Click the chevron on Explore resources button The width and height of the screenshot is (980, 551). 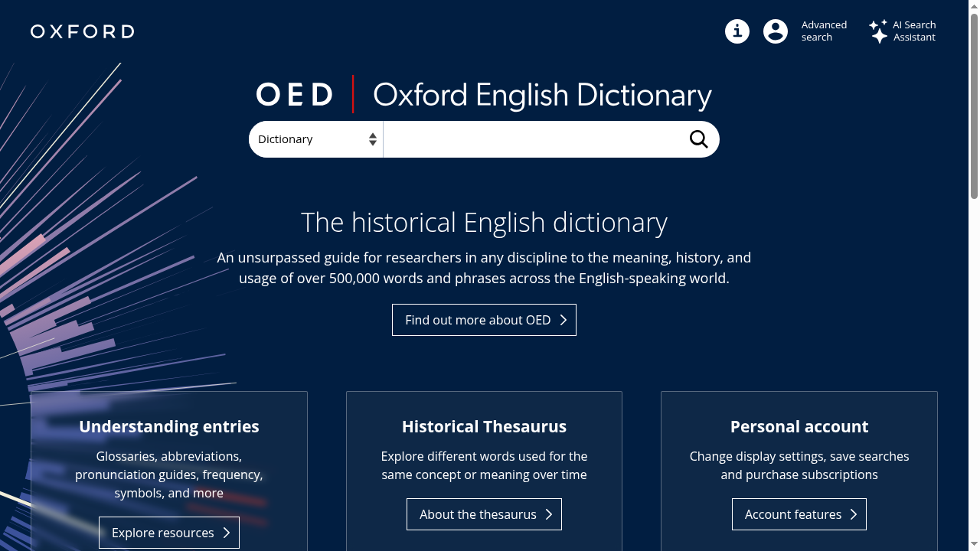227,533
